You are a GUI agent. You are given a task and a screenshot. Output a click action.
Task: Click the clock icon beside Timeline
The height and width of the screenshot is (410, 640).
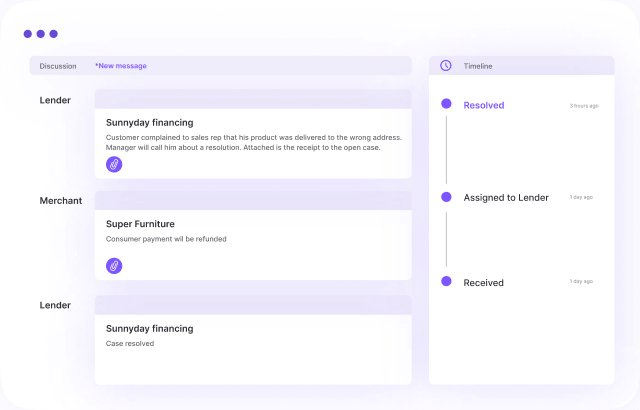445,66
